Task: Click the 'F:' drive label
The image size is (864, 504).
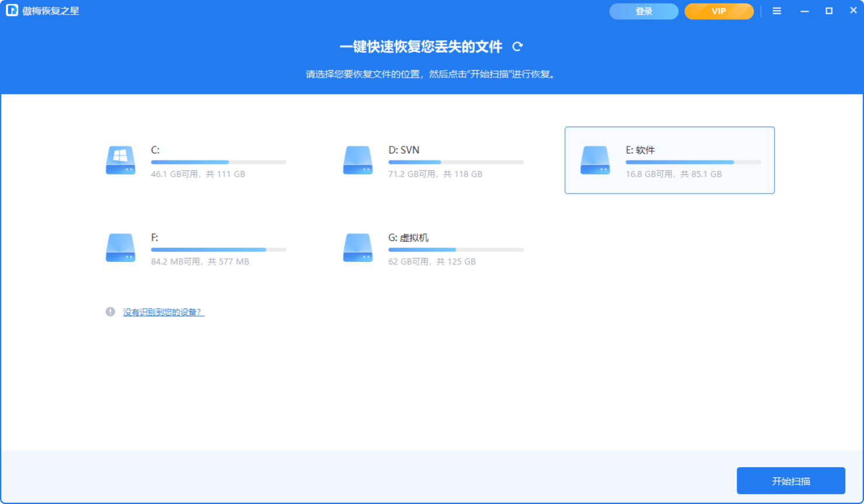Action: click(x=155, y=237)
